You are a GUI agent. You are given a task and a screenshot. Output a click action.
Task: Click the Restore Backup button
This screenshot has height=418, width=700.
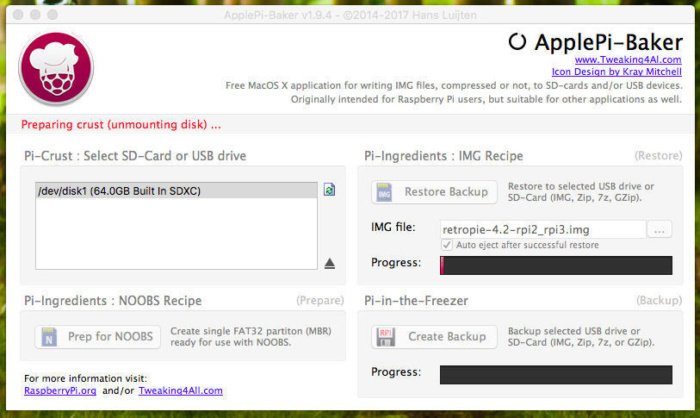click(434, 192)
